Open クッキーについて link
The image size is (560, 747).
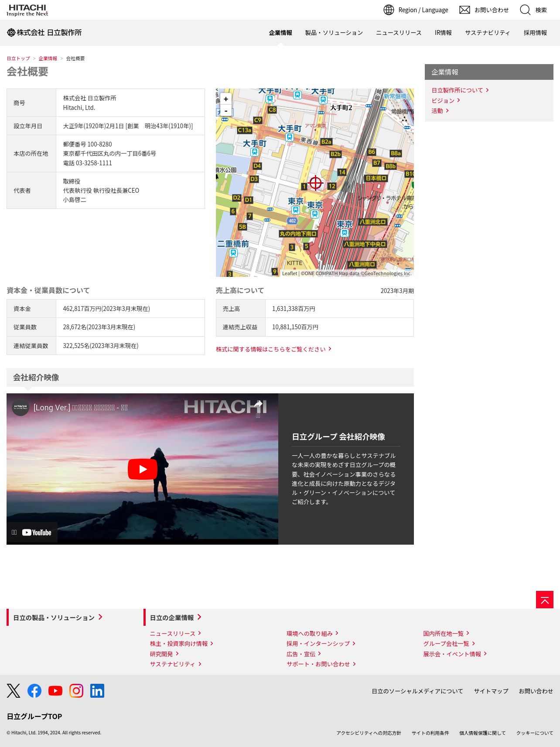point(535,733)
